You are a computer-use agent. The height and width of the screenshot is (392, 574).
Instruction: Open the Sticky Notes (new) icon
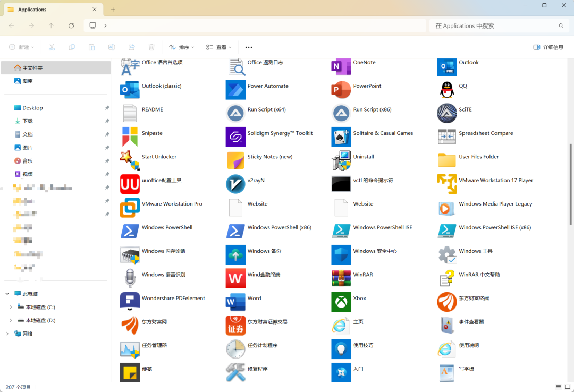tap(235, 160)
